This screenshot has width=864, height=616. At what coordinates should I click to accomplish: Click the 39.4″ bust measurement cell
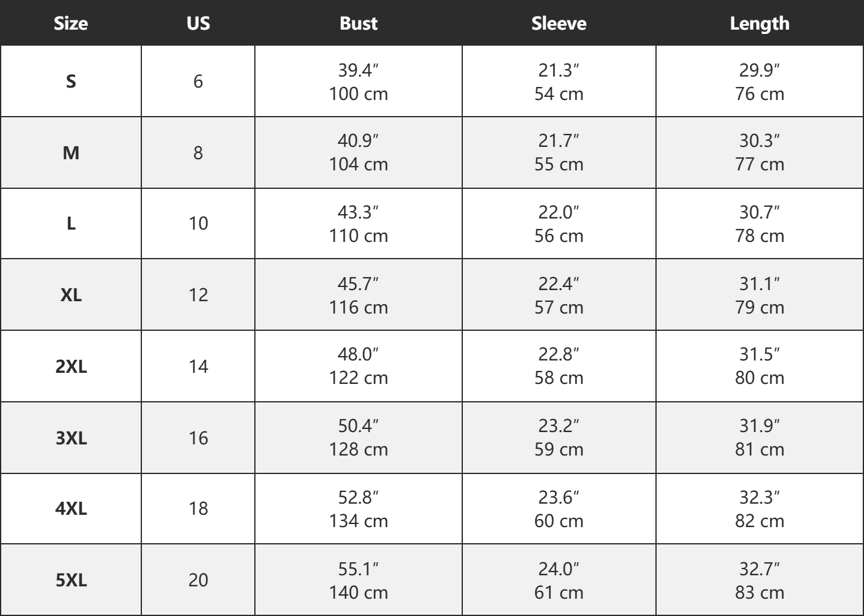click(x=359, y=71)
